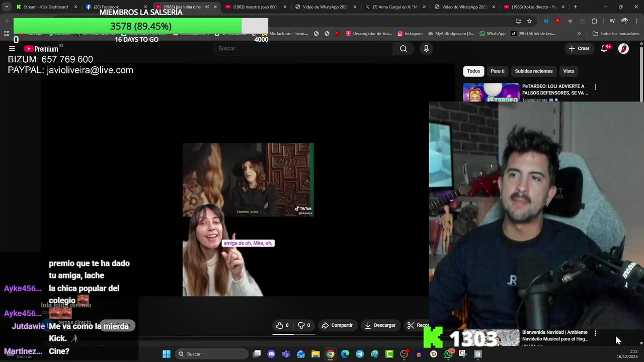Select the Subidas recientes filter chip

[x=534, y=71]
